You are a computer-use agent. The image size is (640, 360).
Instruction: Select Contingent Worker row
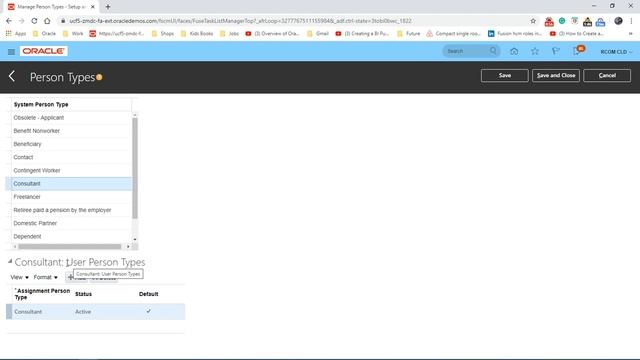69,170
